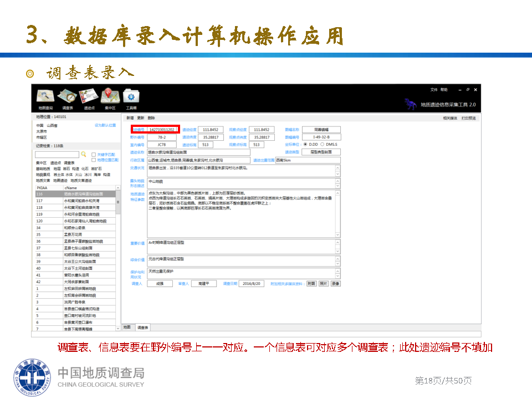Click the record search input box

[x=57, y=155]
